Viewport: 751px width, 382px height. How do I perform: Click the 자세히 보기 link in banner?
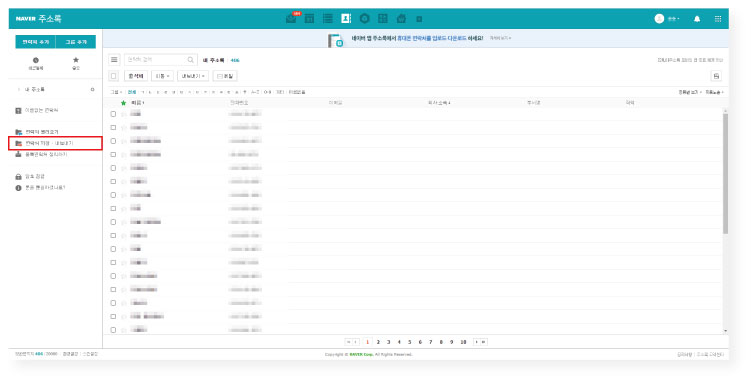coord(500,38)
